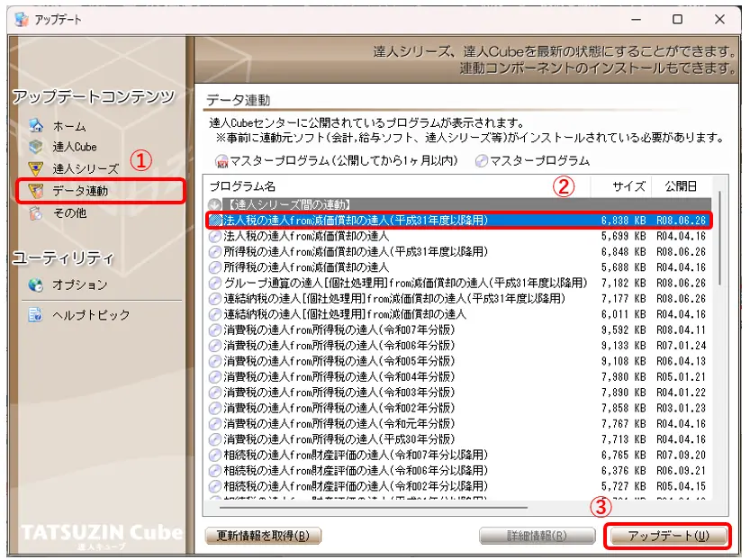Click the vertical scrollbar of program list
This screenshot has width=750, height=560.
click(720, 239)
